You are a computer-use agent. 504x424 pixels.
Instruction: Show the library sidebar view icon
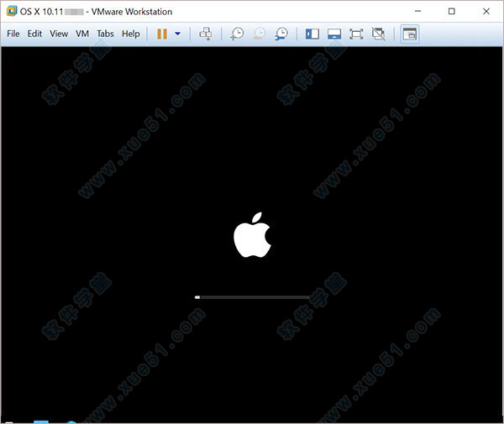pyautogui.click(x=312, y=34)
